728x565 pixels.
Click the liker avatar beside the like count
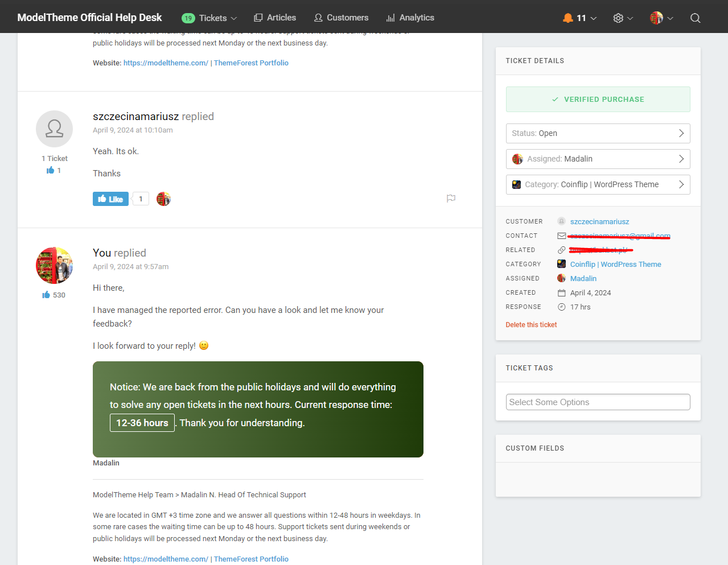coord(163,199)
